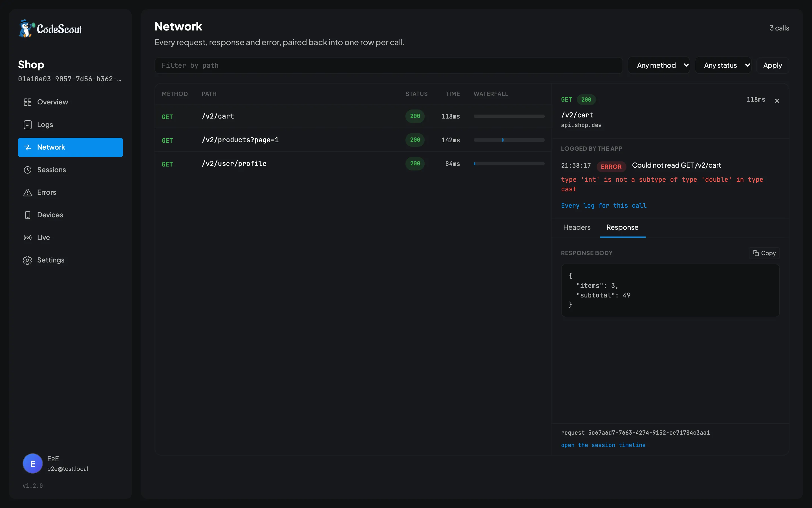
Task: Click the Logs document icon
Action: (28, 125)
